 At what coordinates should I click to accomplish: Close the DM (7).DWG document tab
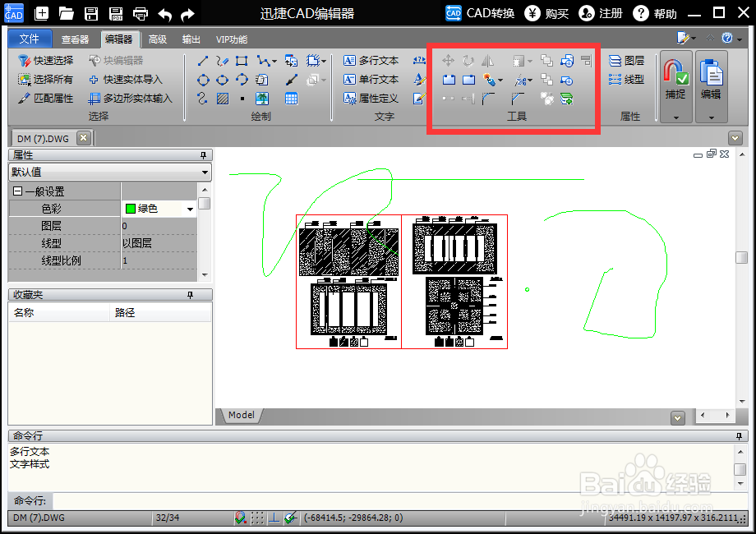pyautogui.click(x=84, y=138)
